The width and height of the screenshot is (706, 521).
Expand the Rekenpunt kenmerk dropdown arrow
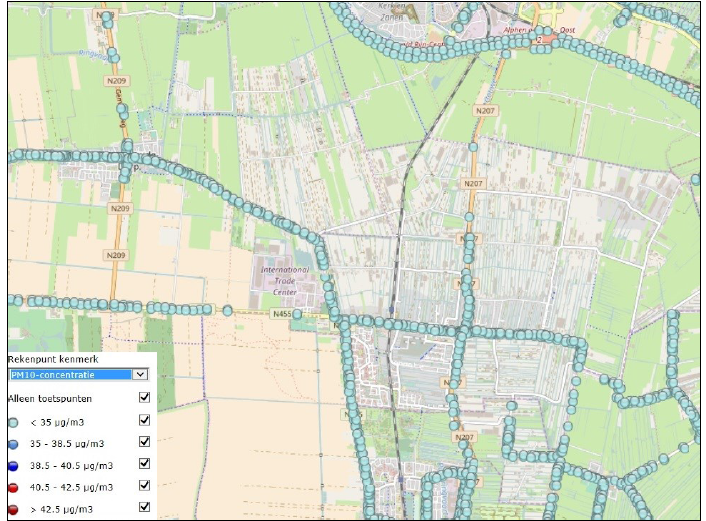coord(140,375)
